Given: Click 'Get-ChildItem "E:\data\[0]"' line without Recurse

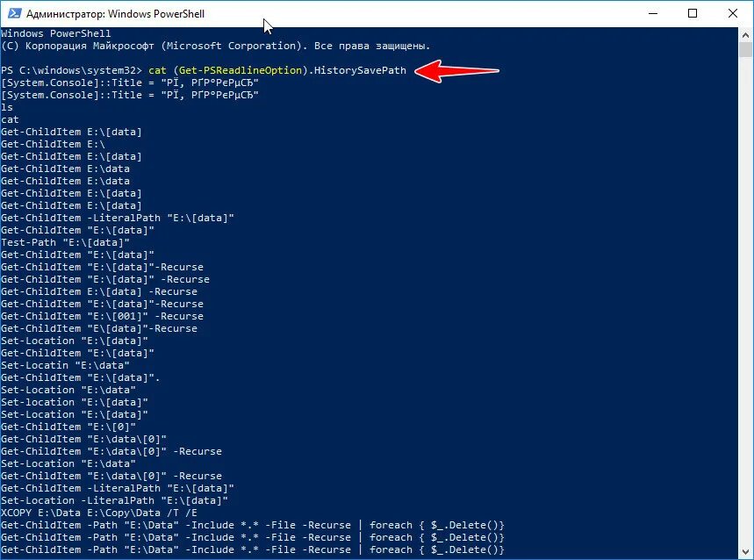Looking at the screenshot, I should coord(83,439).
